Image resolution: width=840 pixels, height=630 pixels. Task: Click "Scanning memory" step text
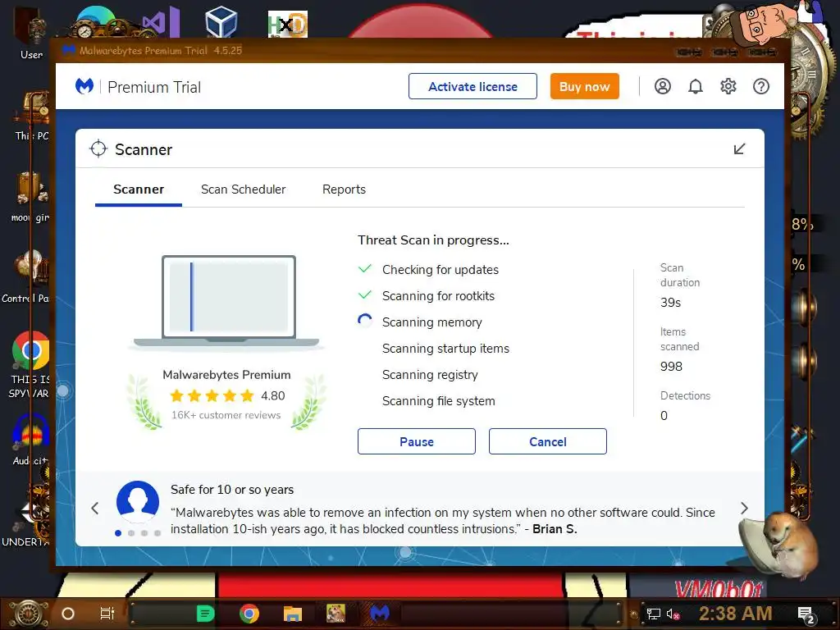pyautogui.click(x=431, y=322)
